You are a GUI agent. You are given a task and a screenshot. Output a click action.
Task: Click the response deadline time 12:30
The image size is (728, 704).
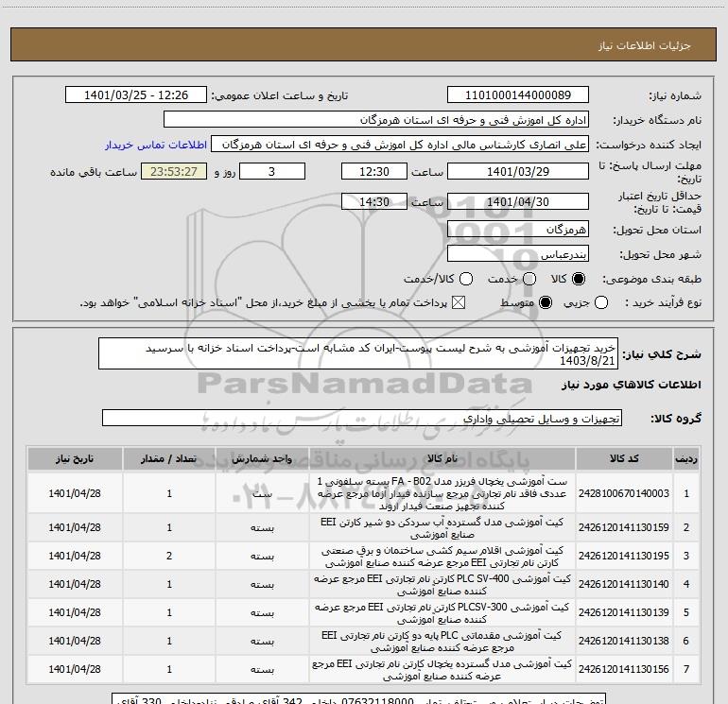pos(374,171)
